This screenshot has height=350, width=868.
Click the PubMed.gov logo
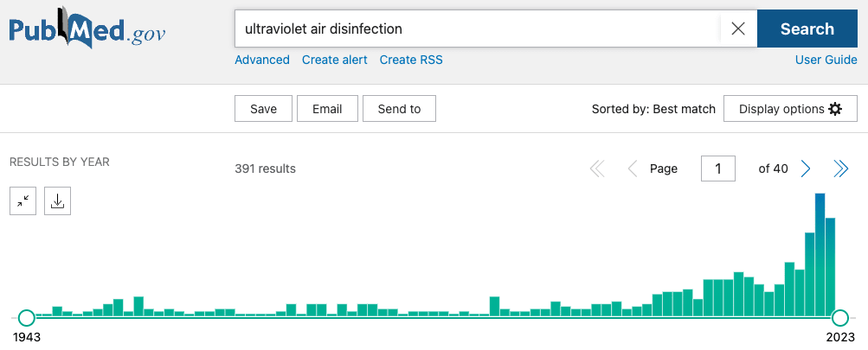(x=87, y=29)
